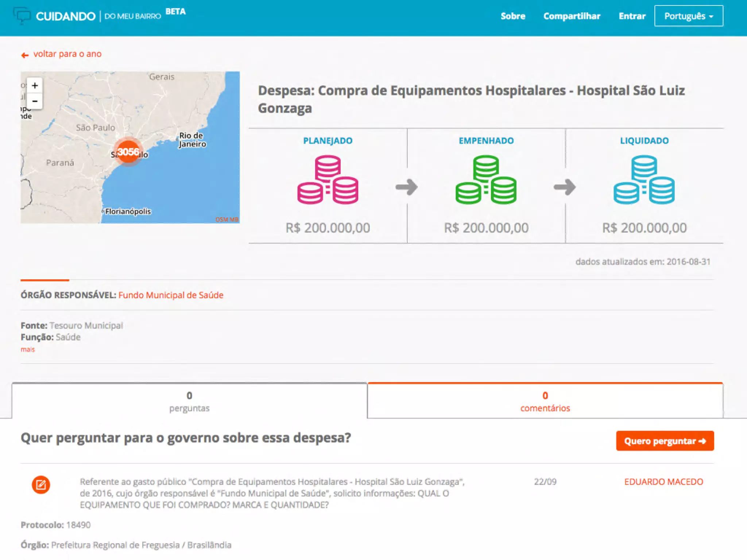Click the orange edit question icon
Screen dimensions: 747x560
41,485
